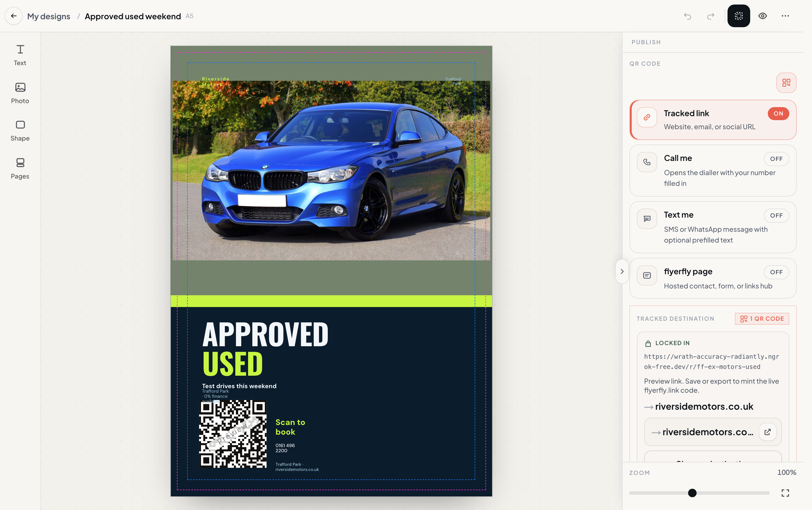Open the Pages panel
Viewport: 812px width, 510px height.
(20, 169)
